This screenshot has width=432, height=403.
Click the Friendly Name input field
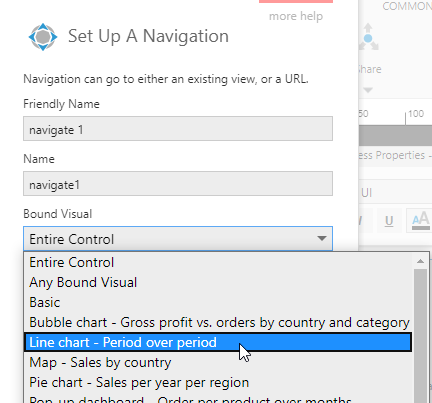tap(178, 129)
